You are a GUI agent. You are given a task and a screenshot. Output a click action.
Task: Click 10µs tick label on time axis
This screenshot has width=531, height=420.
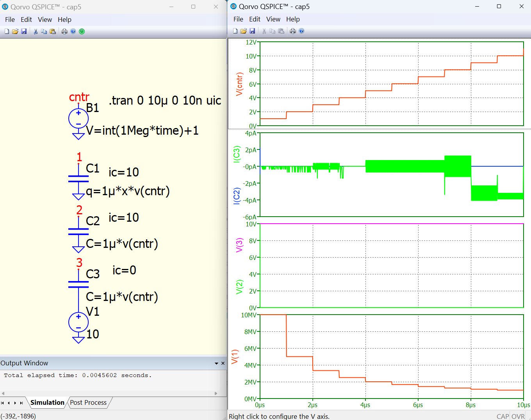(524, 405)
